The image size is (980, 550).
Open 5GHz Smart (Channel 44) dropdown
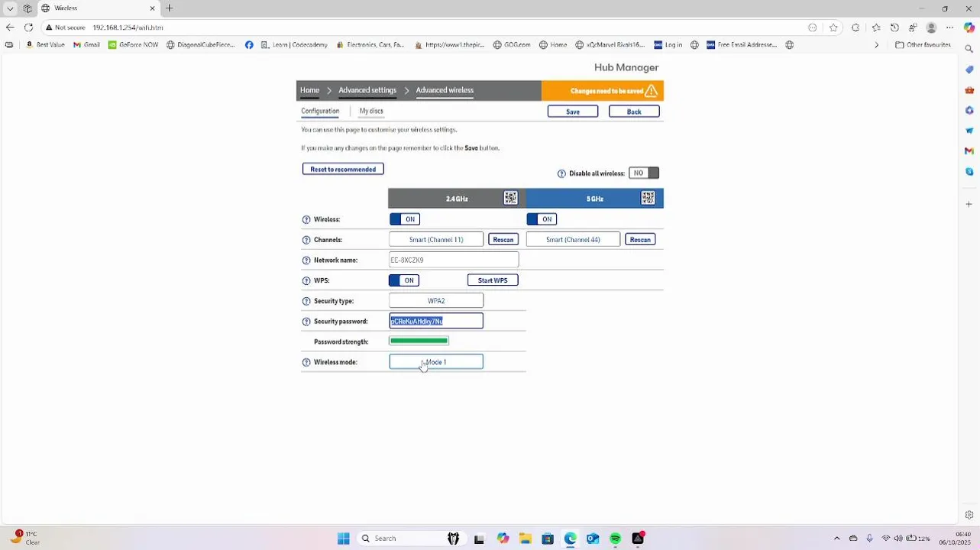click(x=573, y=240)
